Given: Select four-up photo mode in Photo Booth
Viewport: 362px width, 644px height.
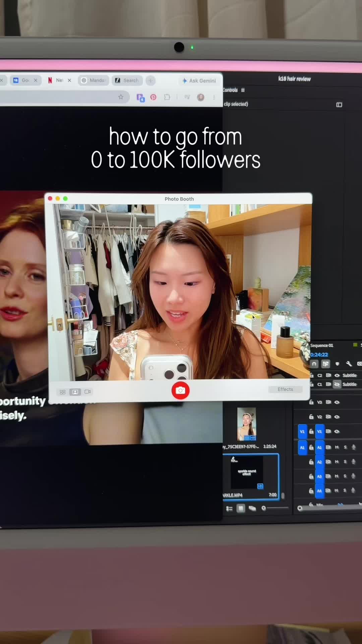Looking at the screenshot, I should click(x=63, y=392).
